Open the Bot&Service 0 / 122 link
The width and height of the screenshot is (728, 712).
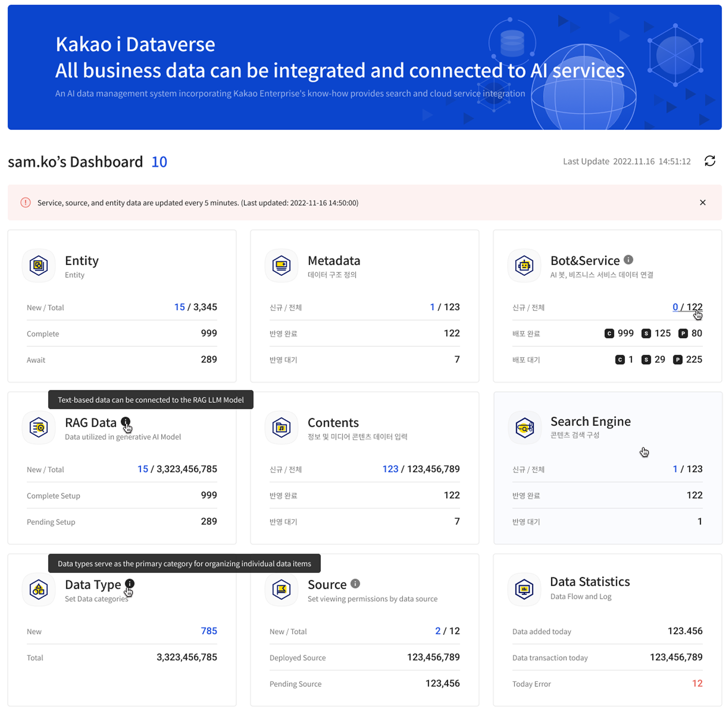[687, 307]
